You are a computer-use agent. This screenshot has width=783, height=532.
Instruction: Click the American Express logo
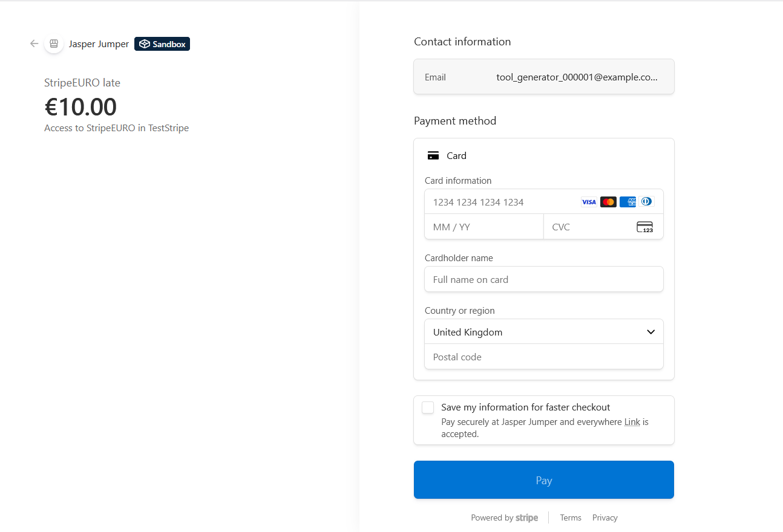[x=627, y=202]
